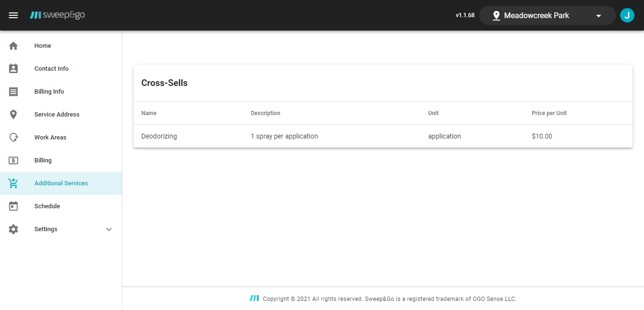Click the Contact Info badge icon
The width and height of the screenshot is (644, 310).
[x=13, y=69]
